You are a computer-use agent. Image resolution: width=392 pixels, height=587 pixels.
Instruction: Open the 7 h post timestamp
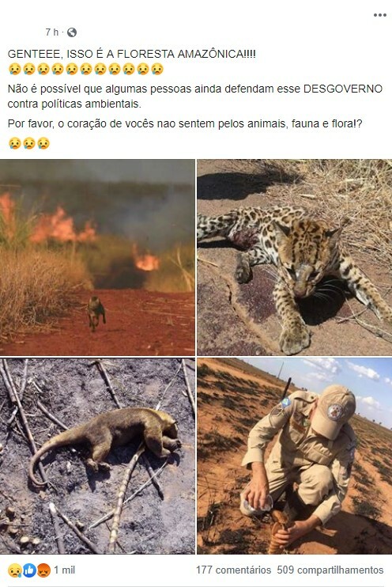pyautogui.click(x=52, y=32)
